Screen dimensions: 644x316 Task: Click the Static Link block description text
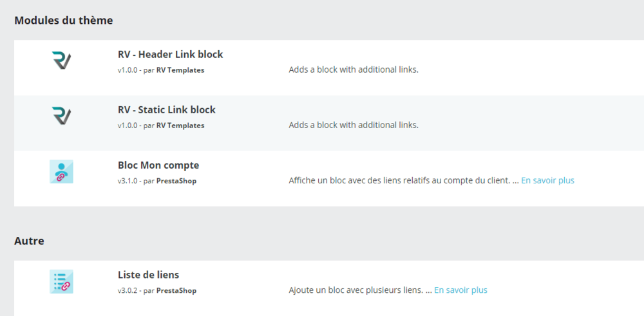354,125
